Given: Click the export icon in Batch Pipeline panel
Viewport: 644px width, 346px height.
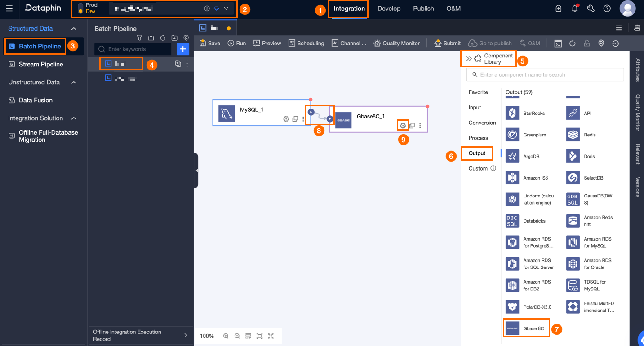Looking at the screenshot, I should (151, 38).
